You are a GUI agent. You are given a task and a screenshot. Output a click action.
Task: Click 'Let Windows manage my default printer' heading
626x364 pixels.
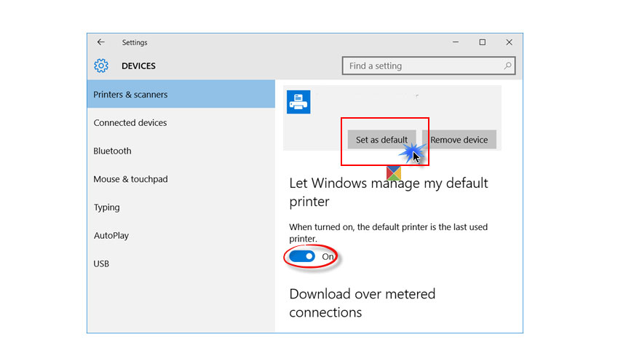tap(389, 192)
